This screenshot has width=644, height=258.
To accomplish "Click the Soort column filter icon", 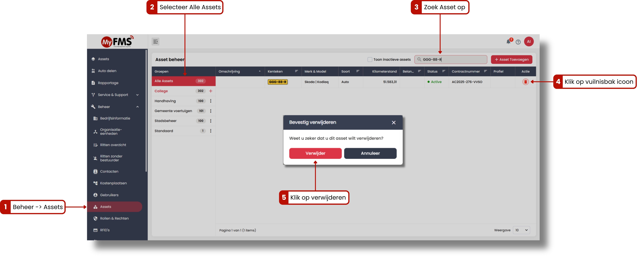I will click(x=358, y=71).
